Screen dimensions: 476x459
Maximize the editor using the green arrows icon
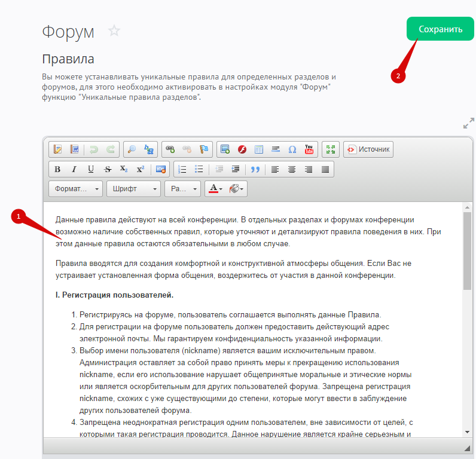[330, 149]
